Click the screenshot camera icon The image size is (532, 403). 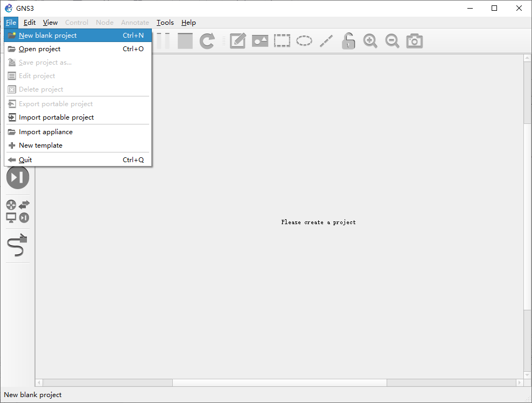point(414,41)
